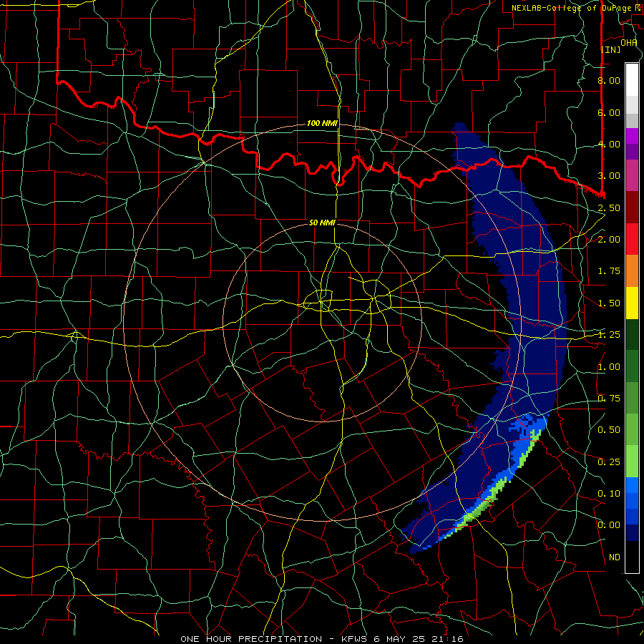Click the 100 NMI range ring label
The image size is (644, 644).
click(321, 123)
